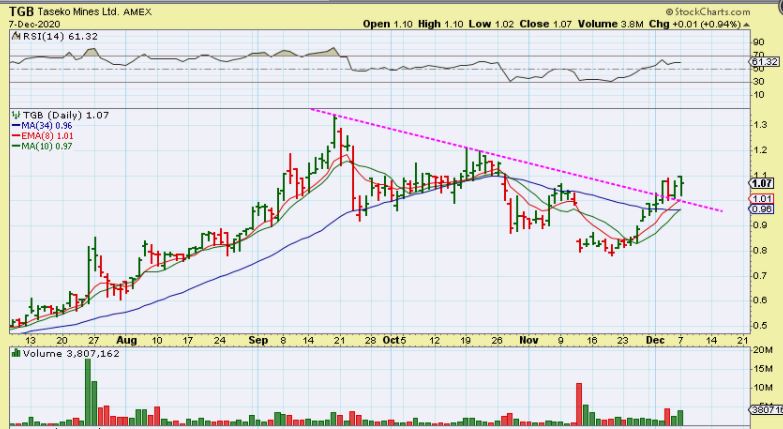Click the StockCharts.com copyright label
783x429 pixels.
pos(708,11)
